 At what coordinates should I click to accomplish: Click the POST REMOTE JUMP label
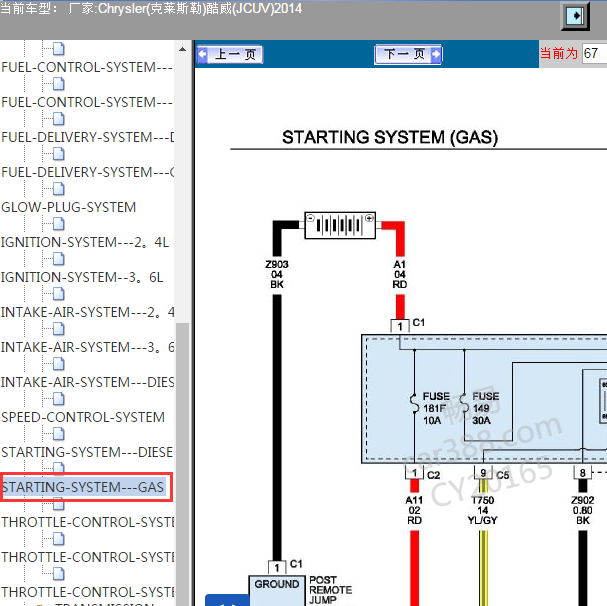pos(331,590)
